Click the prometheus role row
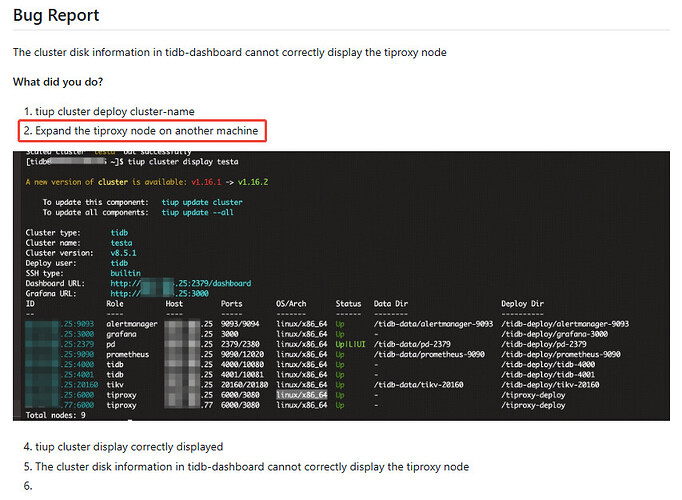 click(127, 354)
